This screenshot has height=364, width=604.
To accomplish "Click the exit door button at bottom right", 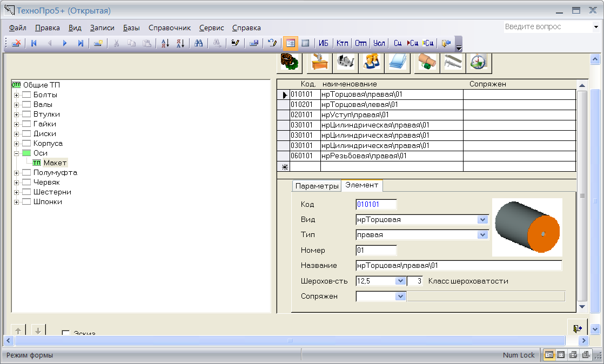I will pos(578,328).
